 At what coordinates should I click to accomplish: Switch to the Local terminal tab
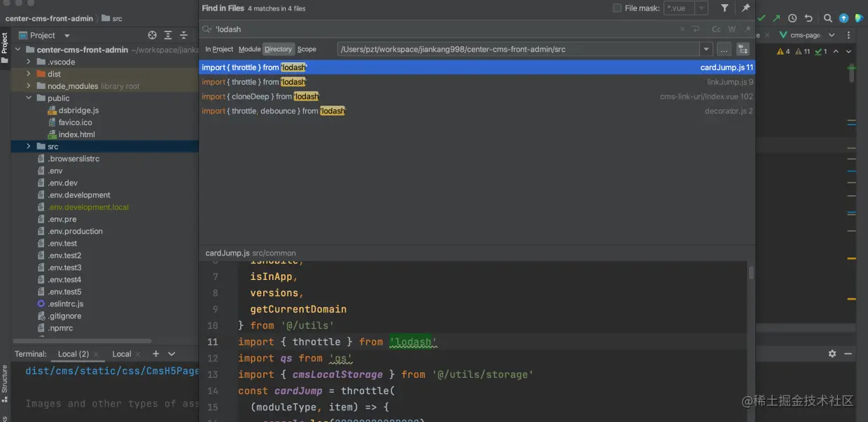(x=122, y=354)
